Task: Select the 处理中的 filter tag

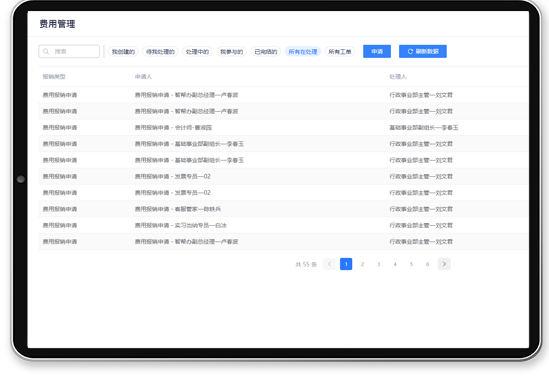Action: point(197,51)
